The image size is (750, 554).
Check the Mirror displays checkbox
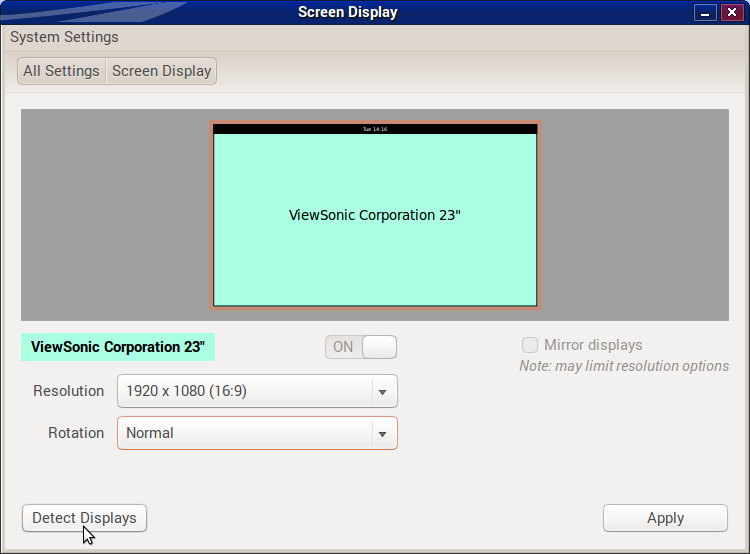[530, 345]
